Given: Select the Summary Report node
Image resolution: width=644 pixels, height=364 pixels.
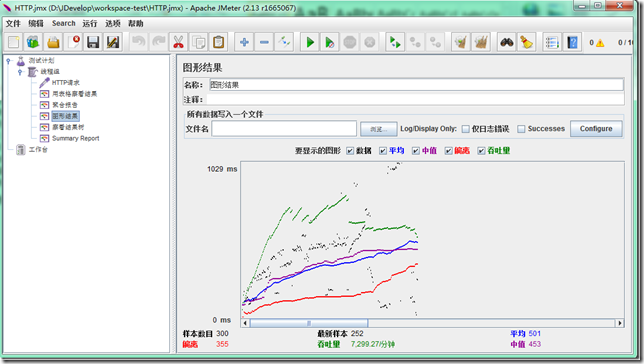Looking at the screenshot, I should (x=76, y=138).
